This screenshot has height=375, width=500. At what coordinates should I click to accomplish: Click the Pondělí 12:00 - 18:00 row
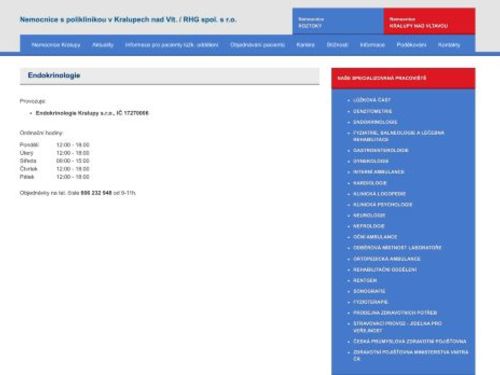click(55, 145)
